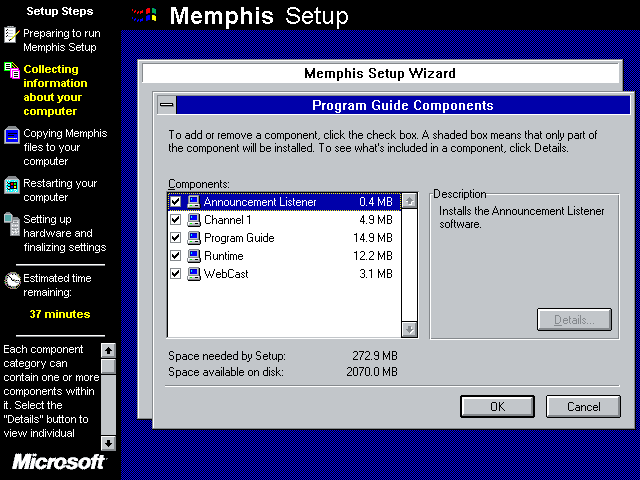Click the 12.2 MB size value
The width and height of the screenshot is (640, 480).
pyautogui.click(x=373, y=256)
